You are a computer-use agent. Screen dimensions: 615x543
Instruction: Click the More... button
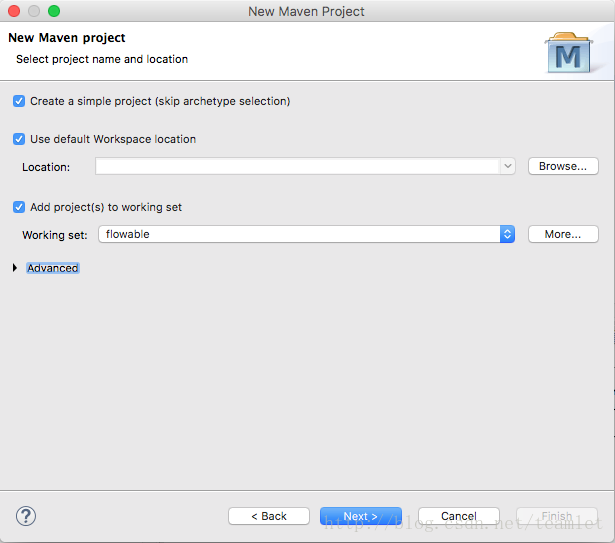(563, 234)
